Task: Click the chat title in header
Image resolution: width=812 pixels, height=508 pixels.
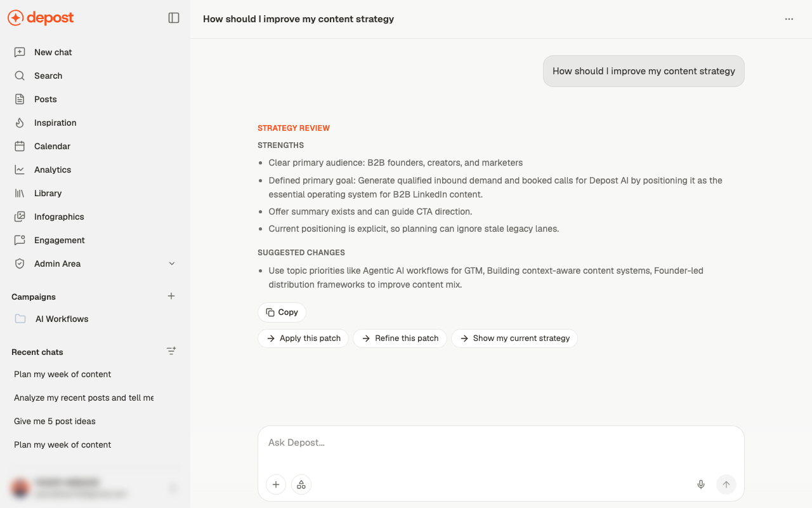Action: click(x=298, y=19)
